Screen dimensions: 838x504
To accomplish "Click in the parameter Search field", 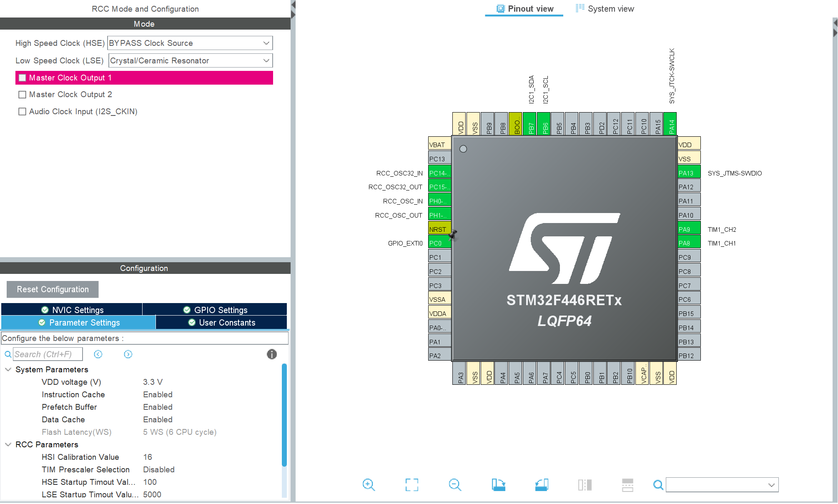I will coord(48,354).
